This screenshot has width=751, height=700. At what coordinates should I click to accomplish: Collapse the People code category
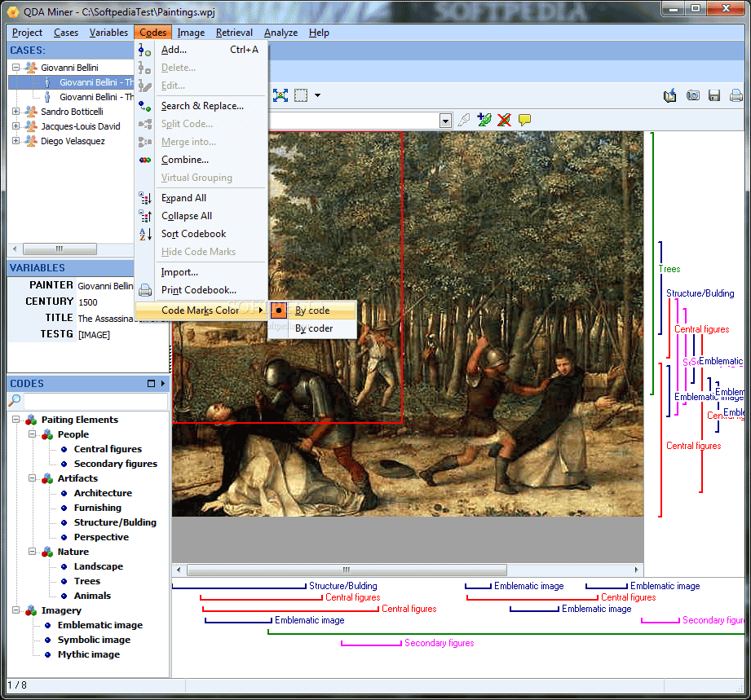[x=32, y=434]
